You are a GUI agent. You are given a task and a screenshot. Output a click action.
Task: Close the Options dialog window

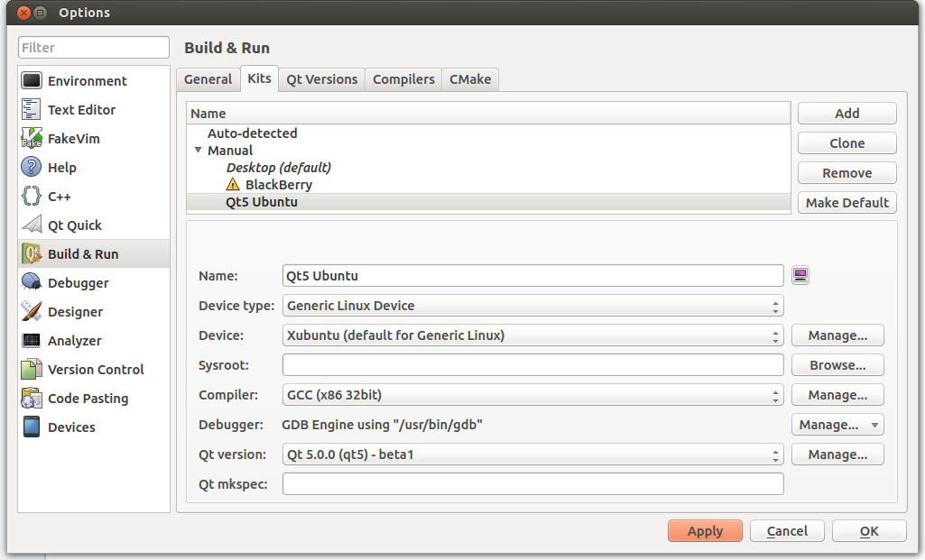pos(24,13)
